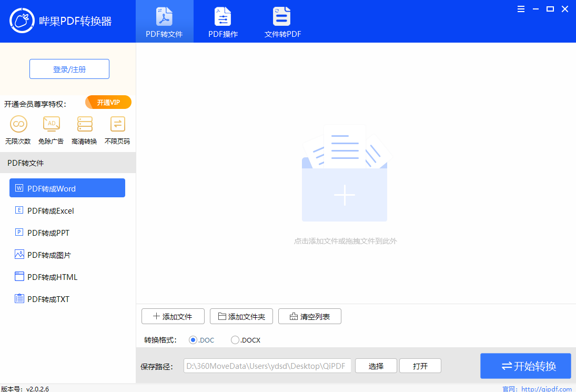
Task: Open the 文件转PDF tab
Action: point(282,21)
